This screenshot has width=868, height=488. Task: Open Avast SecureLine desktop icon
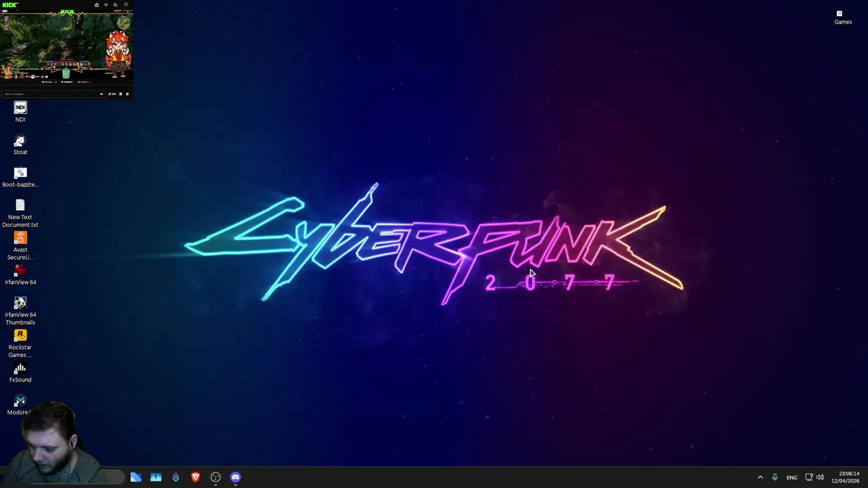coord(20,245)
